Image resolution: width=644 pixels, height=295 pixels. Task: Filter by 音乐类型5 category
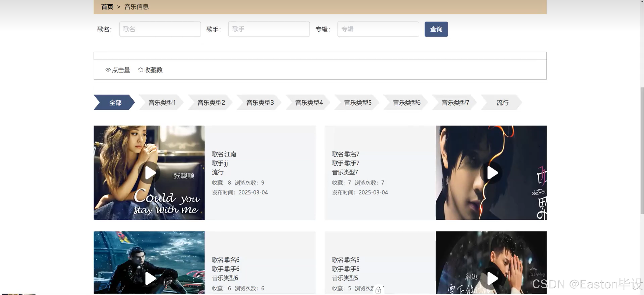358,102
